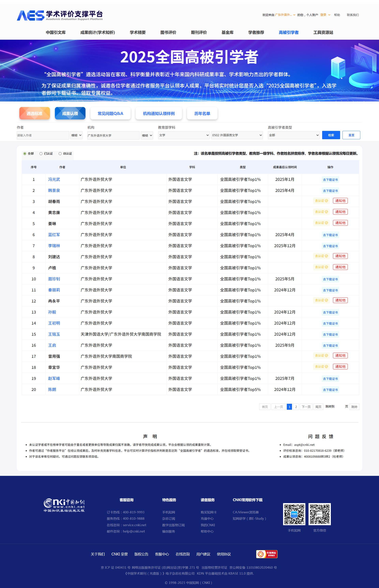Switch to the 历年名单 tab
The image size is (379, 588).
pyautogui.click(x=202, y=114)
